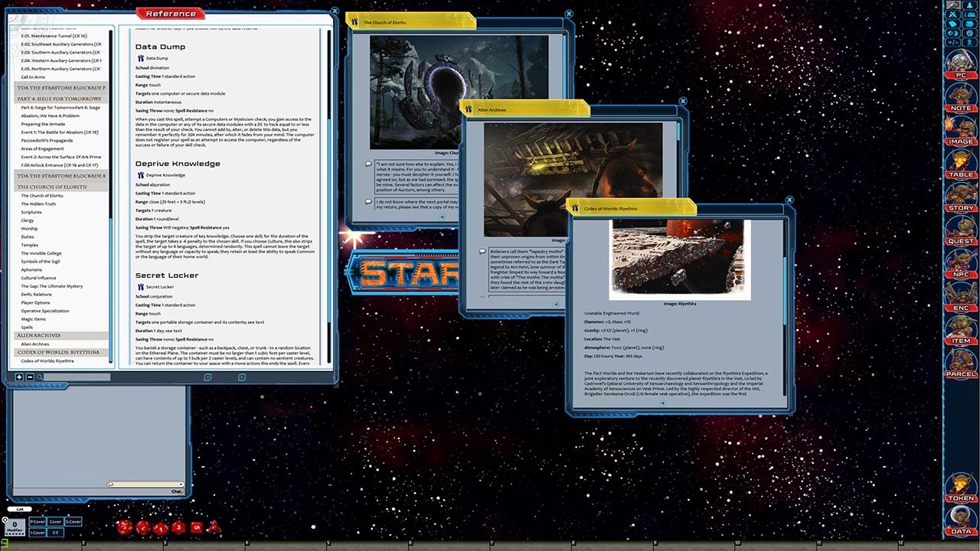Screen dimensions: 980x551
Task: Open the STORY sidebar button
Action: point(960,197)
